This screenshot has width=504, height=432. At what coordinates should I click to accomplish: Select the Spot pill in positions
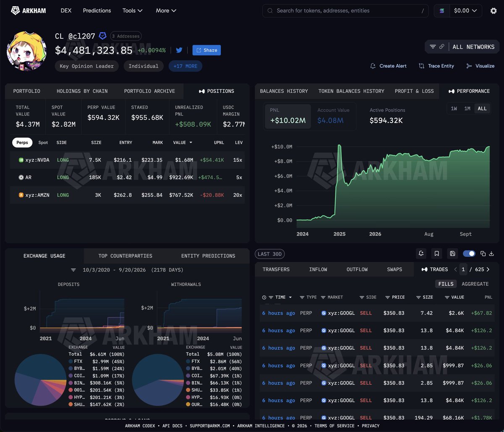[x=43, y=142]
